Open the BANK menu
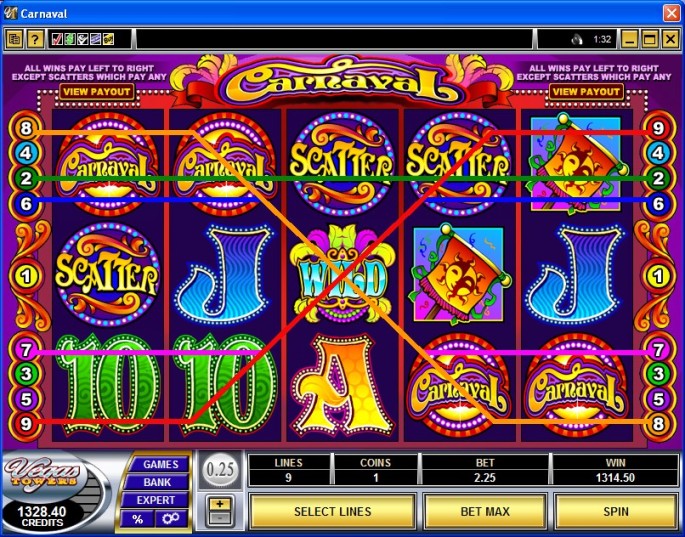This screenshot has width=685, height=537. click(x=156, y=482)
